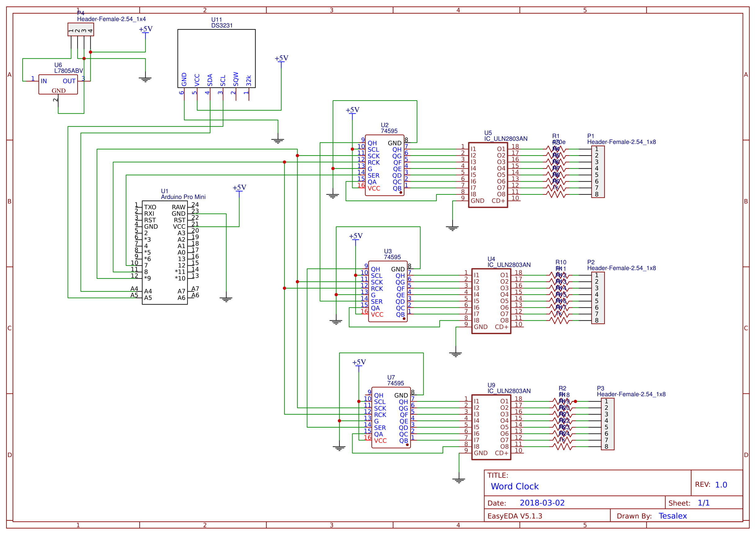Click the "DS3231" part name label
Screen dimensions: 756x535
(x=222, y=25)
